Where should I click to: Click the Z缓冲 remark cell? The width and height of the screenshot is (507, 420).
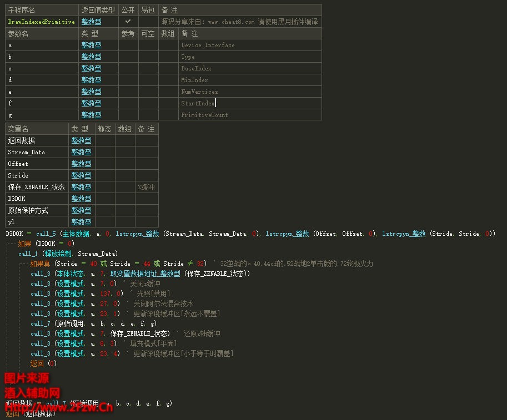(x=147, y=187)
